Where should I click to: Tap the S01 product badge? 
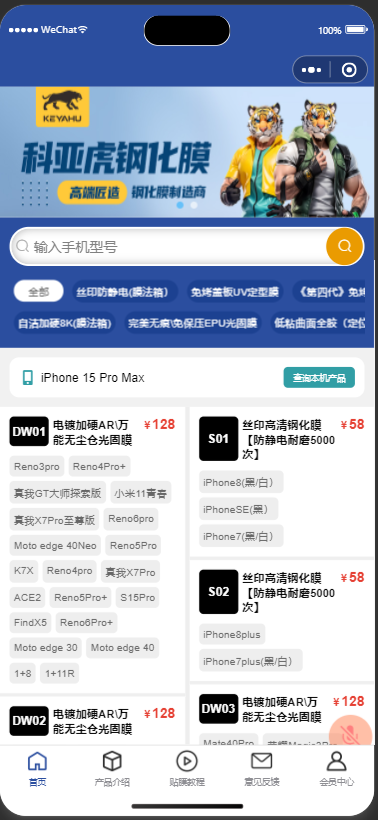point(219,439)
